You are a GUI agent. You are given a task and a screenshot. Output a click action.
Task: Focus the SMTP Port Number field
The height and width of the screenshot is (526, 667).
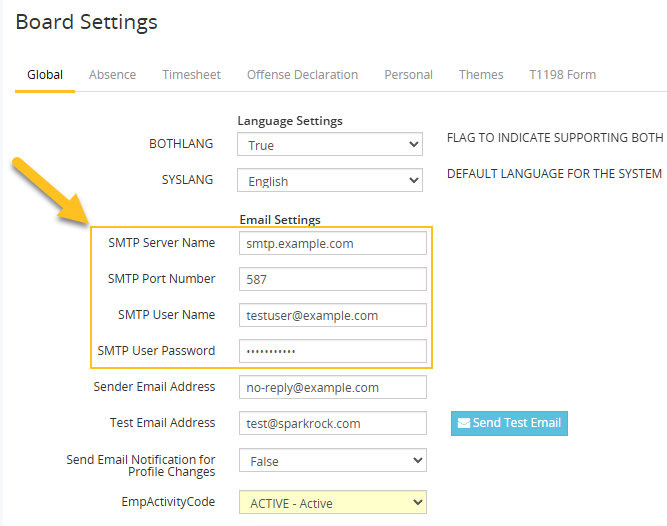[332, 280]
